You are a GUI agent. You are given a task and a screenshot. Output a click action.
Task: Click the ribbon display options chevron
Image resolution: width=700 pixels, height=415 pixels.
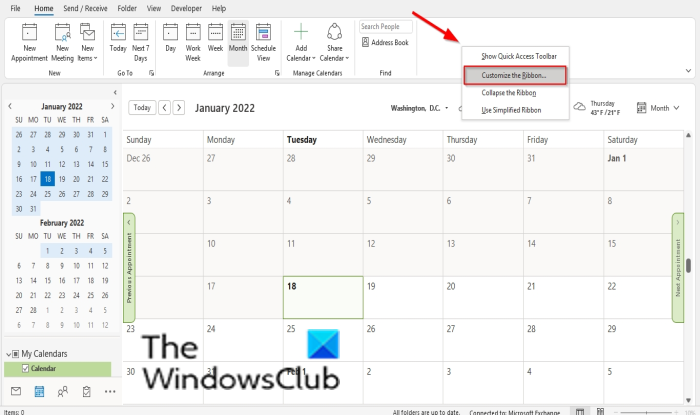click(688, 71)
